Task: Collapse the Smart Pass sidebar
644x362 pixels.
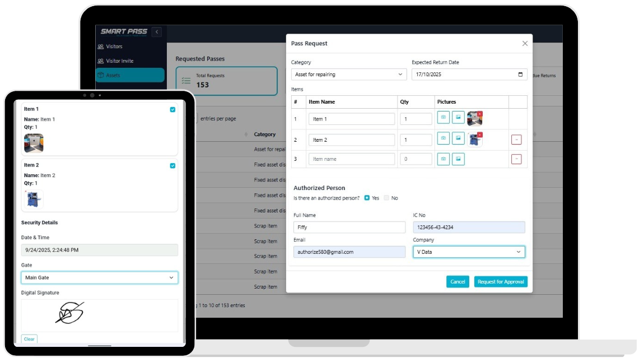Action: coord(156,32)
